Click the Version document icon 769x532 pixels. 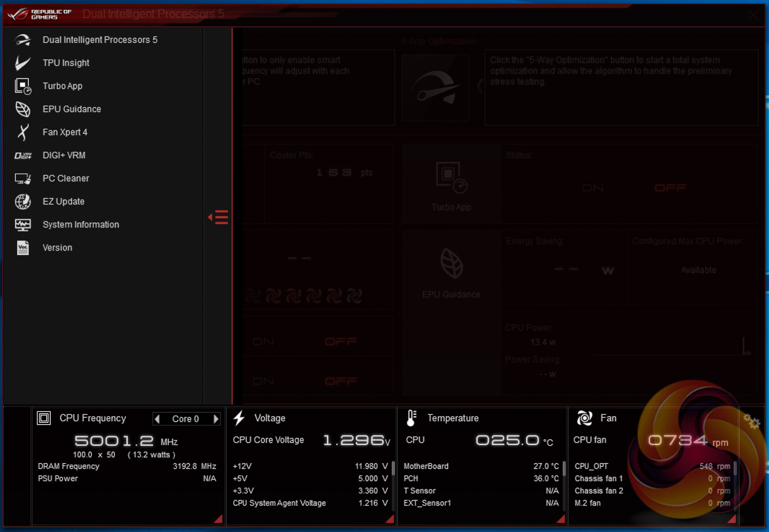pyautogui.click(x=22, y=248)
